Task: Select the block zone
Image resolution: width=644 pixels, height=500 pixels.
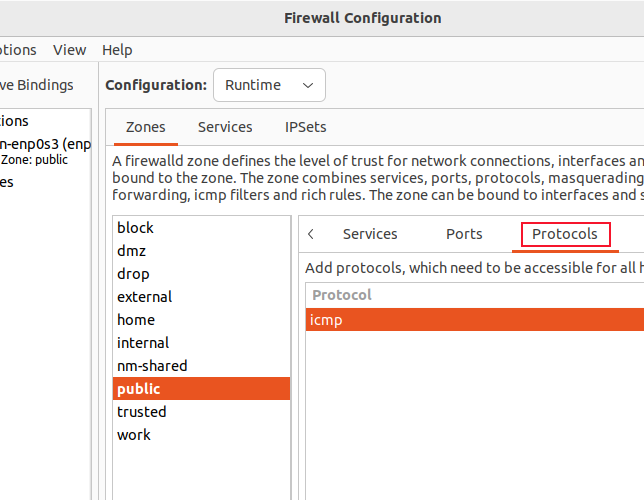Action: (135, 228)
